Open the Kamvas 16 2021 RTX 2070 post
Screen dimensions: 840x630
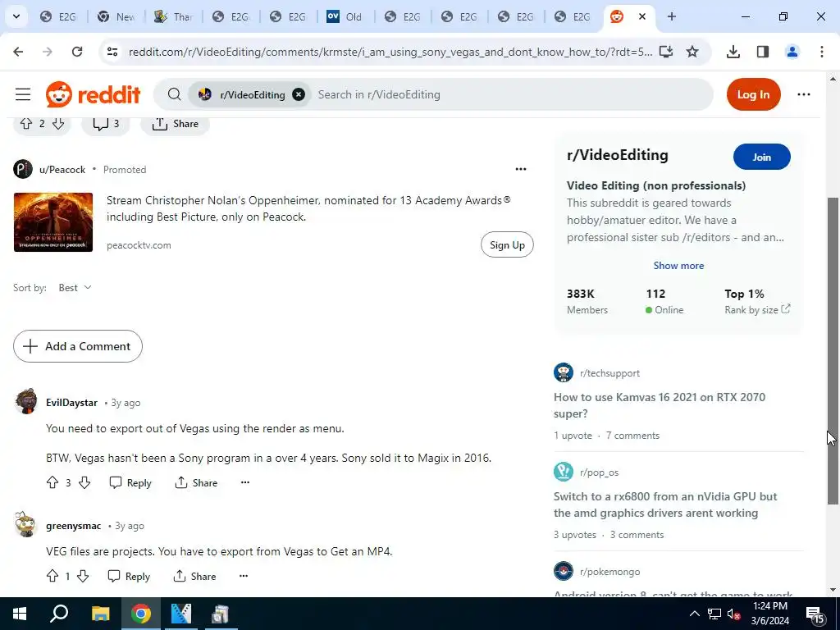pos(660,405)
